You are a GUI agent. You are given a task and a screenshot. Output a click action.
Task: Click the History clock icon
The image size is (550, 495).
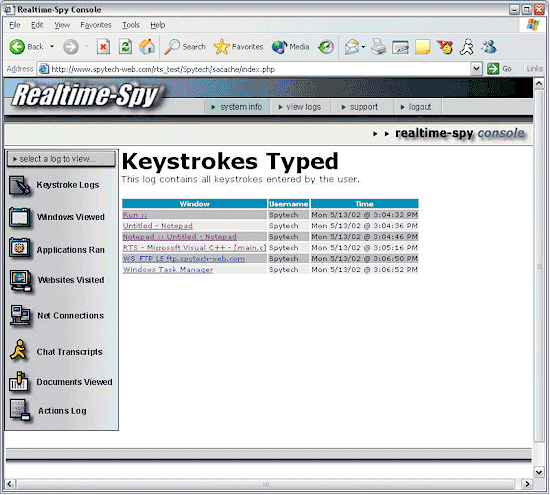coord(326,47)
